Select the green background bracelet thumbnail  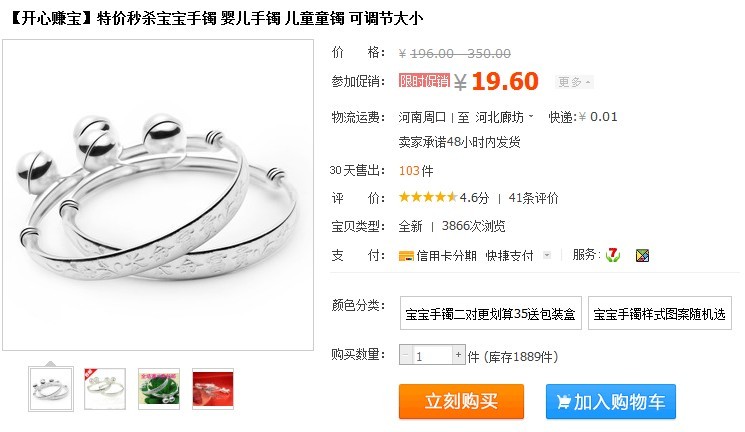tap(159, 389)
